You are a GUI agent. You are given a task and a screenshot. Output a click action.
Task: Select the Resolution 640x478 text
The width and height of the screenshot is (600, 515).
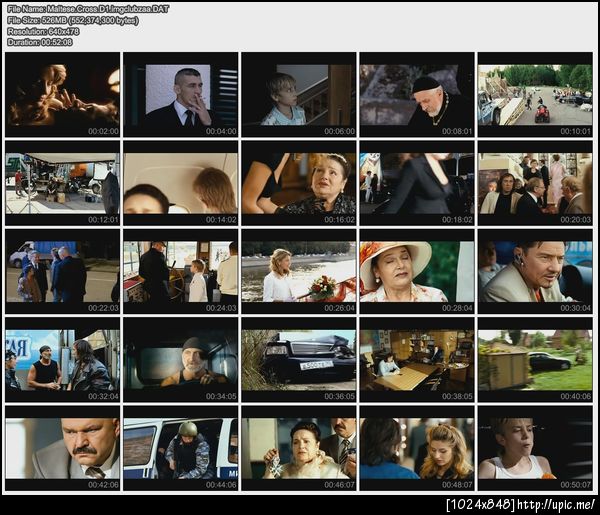pyautogui.click(x=43, y=31)
